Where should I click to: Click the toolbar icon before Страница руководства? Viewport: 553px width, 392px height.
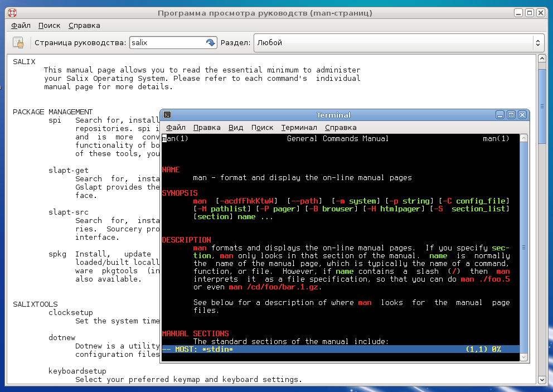coord(18,43)
